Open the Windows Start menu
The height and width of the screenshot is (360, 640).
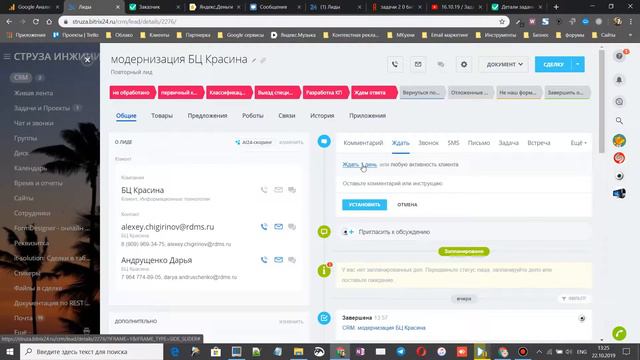10,351
